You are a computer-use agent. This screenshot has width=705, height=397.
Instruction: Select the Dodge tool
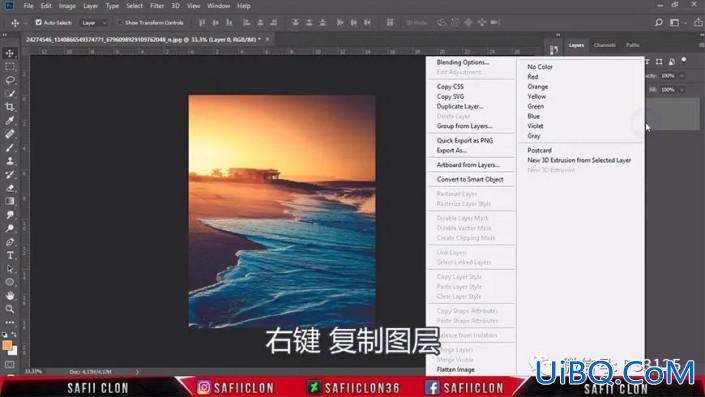tap(9, 228)
